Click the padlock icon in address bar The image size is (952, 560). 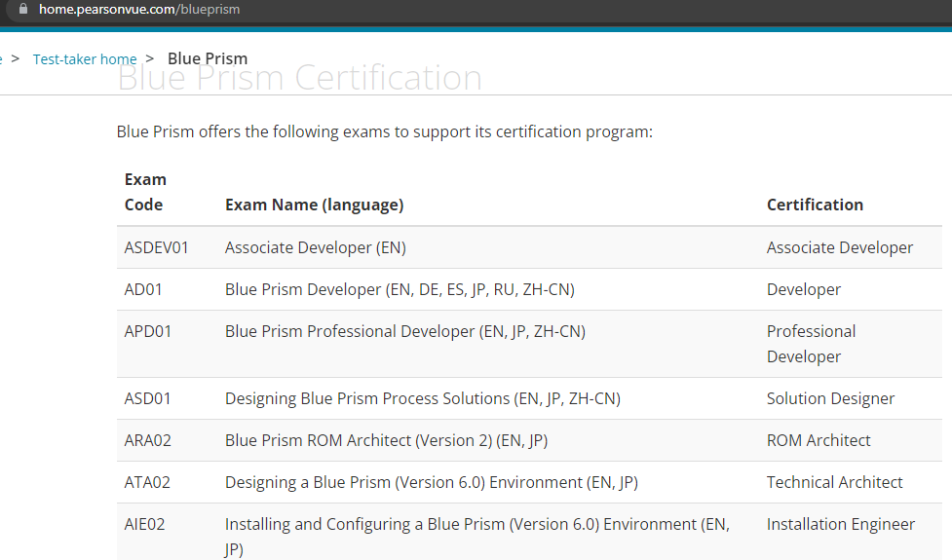pyautogui.click(x=23, y=9)
